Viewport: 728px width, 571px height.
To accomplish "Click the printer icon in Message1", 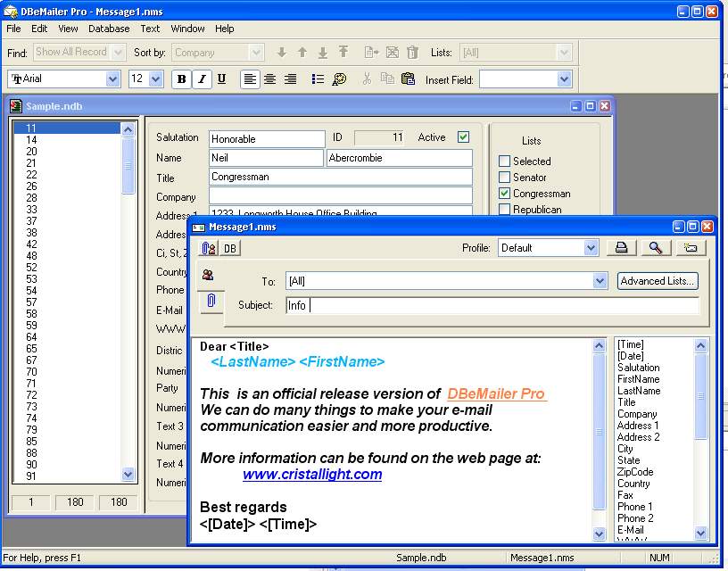I will pyautogui.click(x=621, y=248).
